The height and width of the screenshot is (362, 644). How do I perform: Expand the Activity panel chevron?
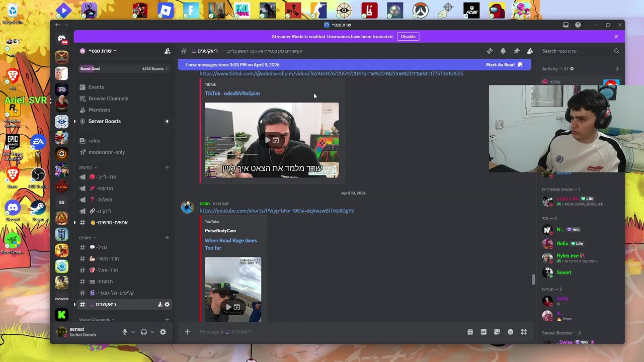coord(617,69)
